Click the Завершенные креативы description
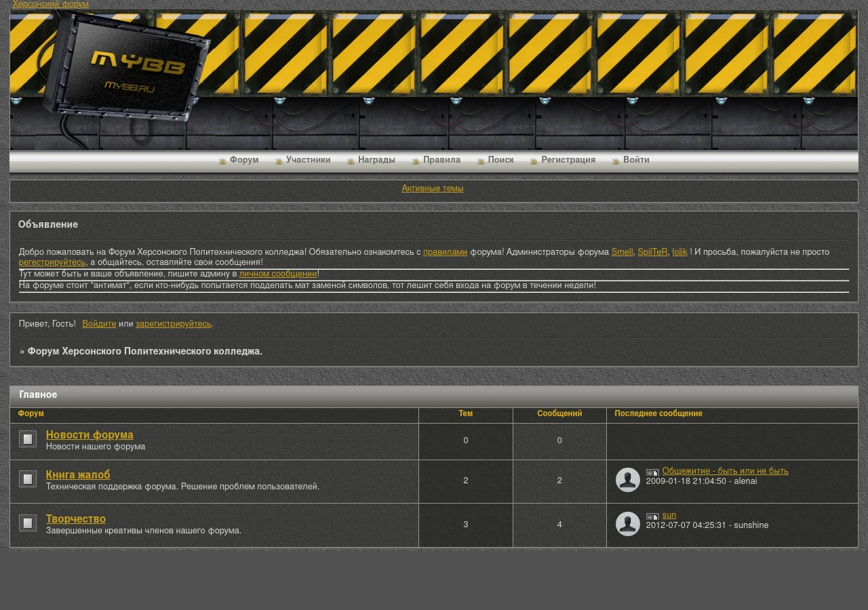The width and height of the screenshot is (868, 610). [x=144, y=531]
